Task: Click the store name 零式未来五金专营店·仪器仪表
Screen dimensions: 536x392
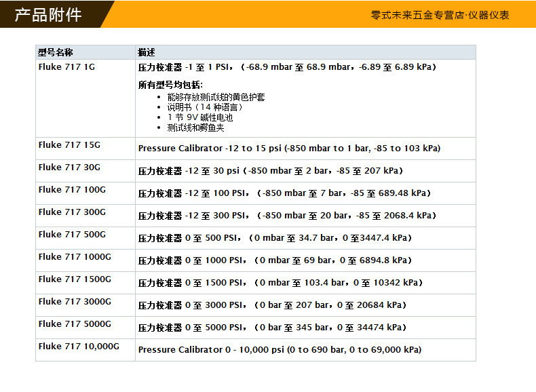Action: tap(440, 15)
